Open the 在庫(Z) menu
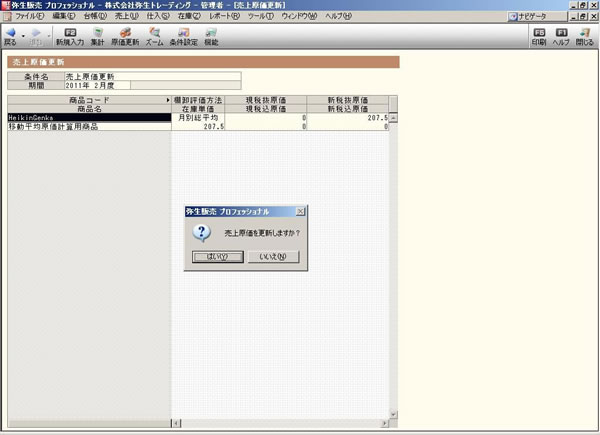Image resolution: width=600 pixels, height=435 pixels. coord(189,16)
